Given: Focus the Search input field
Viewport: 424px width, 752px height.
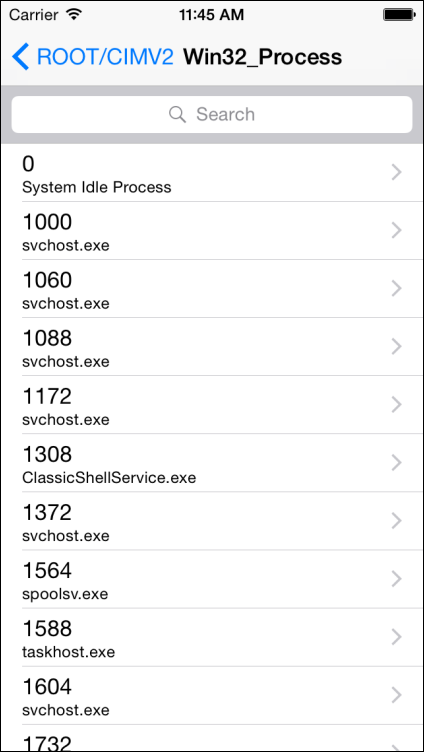Looking at the screenshot, I should (x=212, y=114).
